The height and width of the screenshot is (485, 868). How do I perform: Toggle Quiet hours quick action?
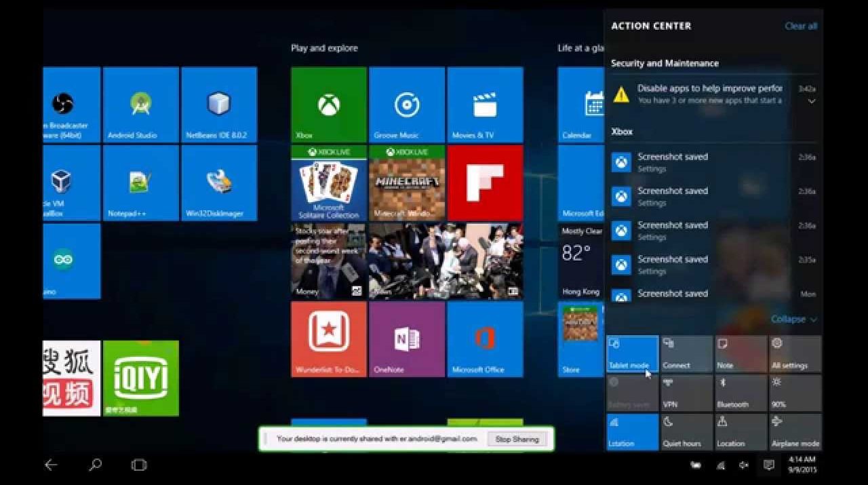(686, 432)
